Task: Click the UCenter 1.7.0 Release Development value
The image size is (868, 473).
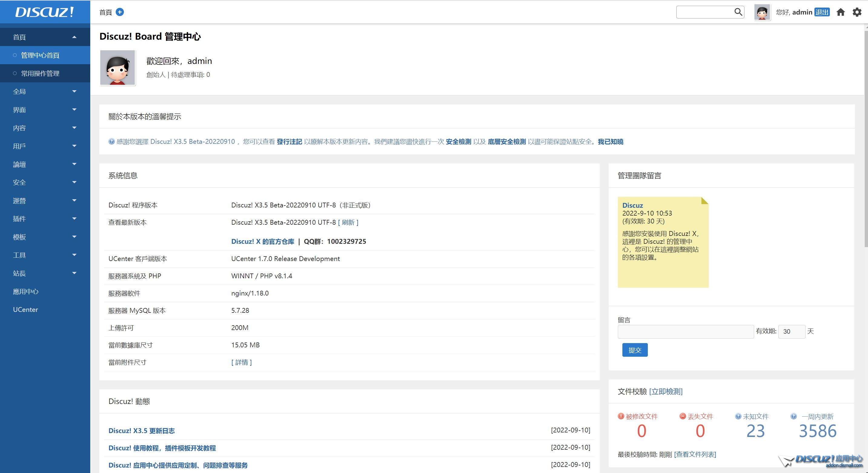Action: tap(285, 259)
